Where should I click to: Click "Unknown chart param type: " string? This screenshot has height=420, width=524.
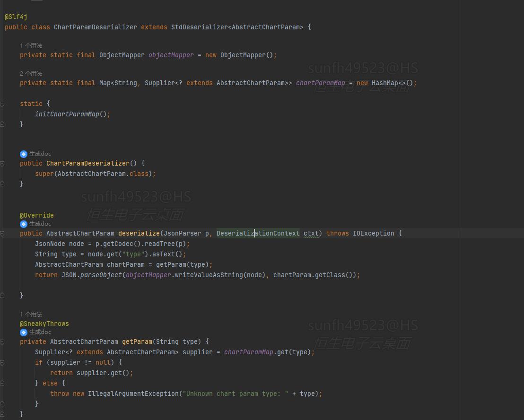point(235,394)
